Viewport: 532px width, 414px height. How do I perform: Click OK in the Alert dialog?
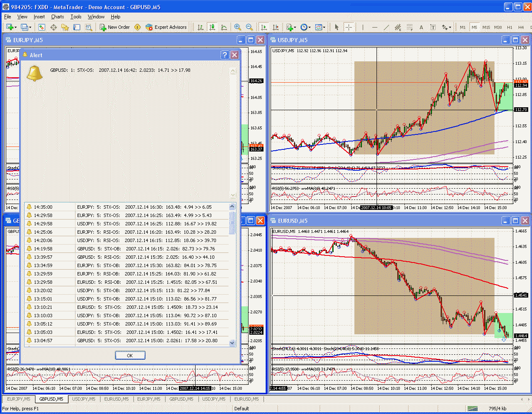pyautogui.click(x=130, y=355)
